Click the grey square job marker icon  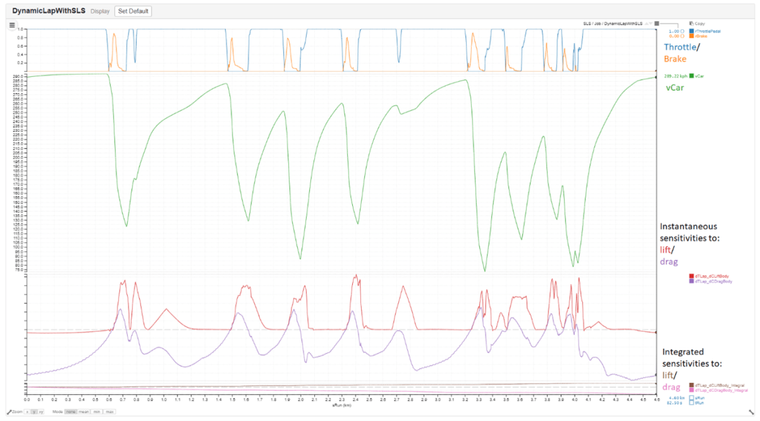(657, 21)
